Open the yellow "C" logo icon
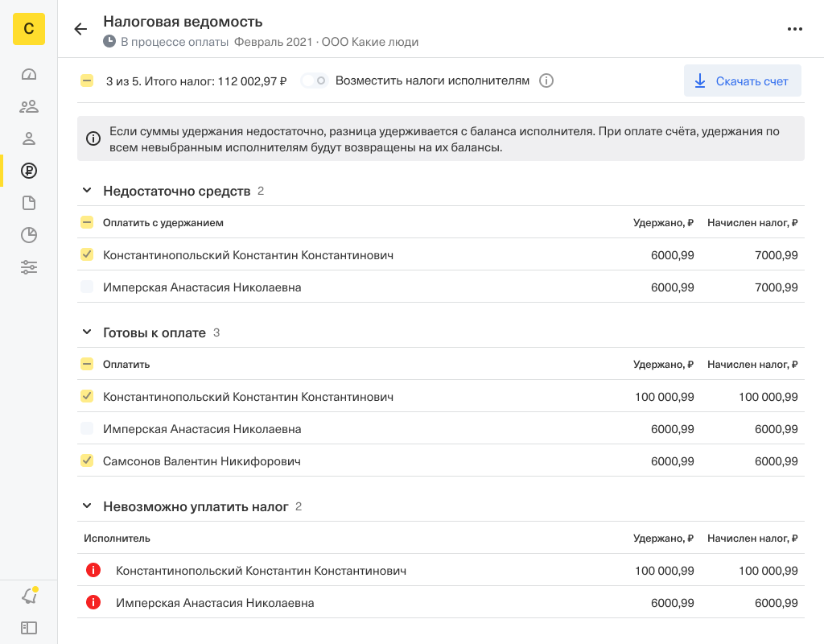This screenshot has height=644, width=824. (x=29, y=29)
